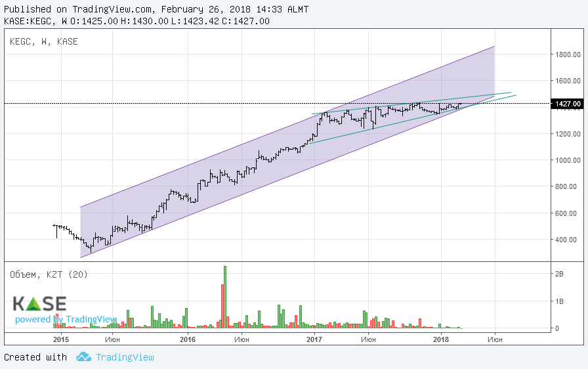Viewport: 588px width, 369px height.
Task: Click the KASE logo in the volume pane
Action: [40, 304]
